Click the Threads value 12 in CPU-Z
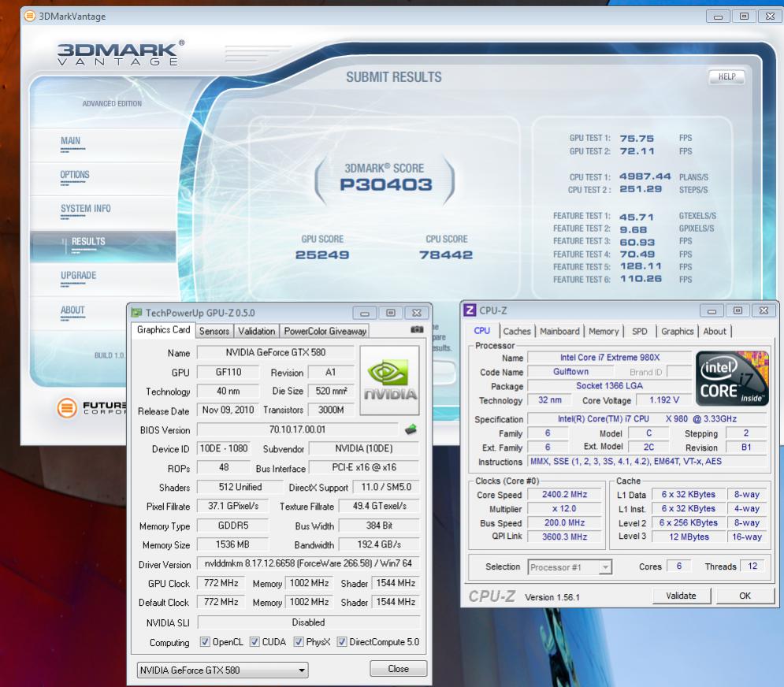784x687 pixels. coord(752,566)
